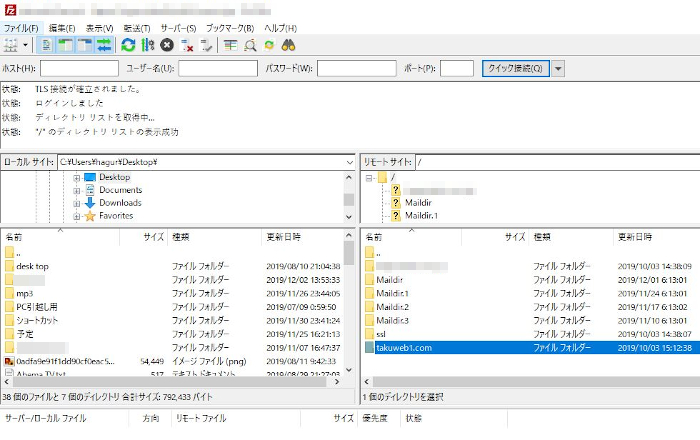Expand the Downloads tree node
The height and width of the screenshot is (440, 700).
point(77,203)
